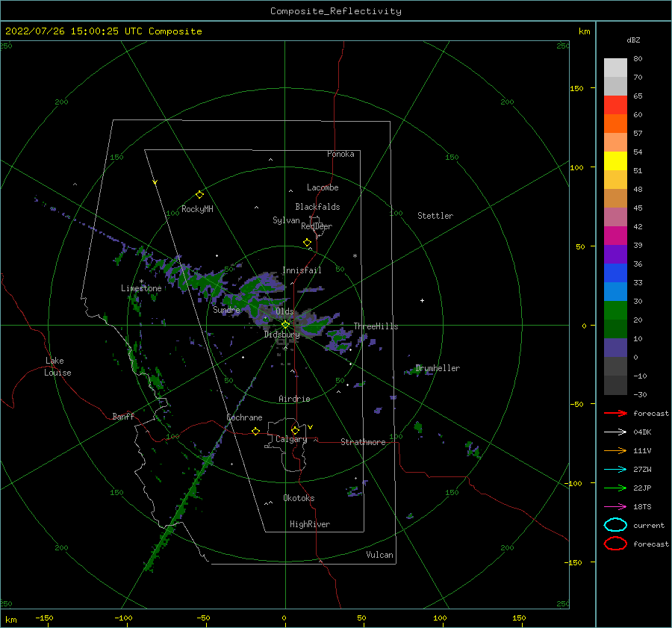Click the 80 dBZ light gray swatch
Viewport: 672px width, 628px height.
(x=615, y=67)
